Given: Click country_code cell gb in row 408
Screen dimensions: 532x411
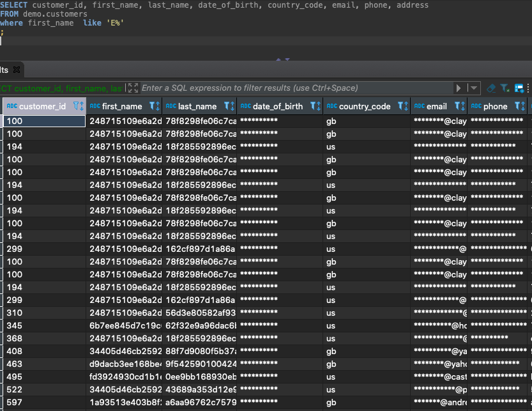Looking at the screenshot, I should 367,351.
